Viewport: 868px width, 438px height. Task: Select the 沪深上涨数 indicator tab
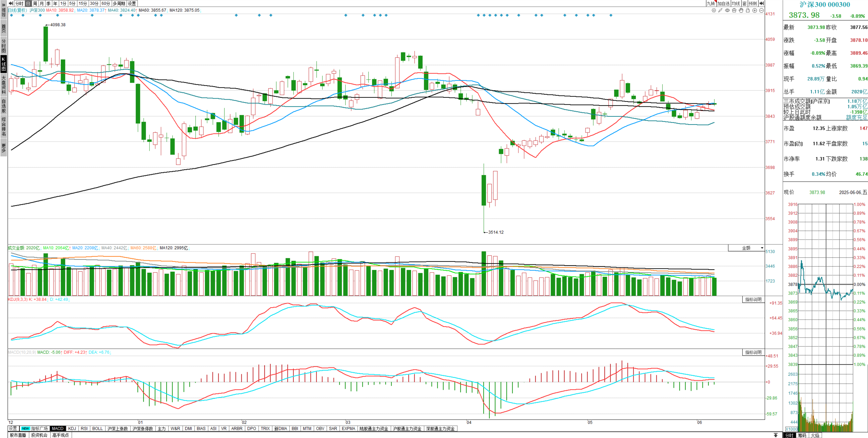[118, 429]
